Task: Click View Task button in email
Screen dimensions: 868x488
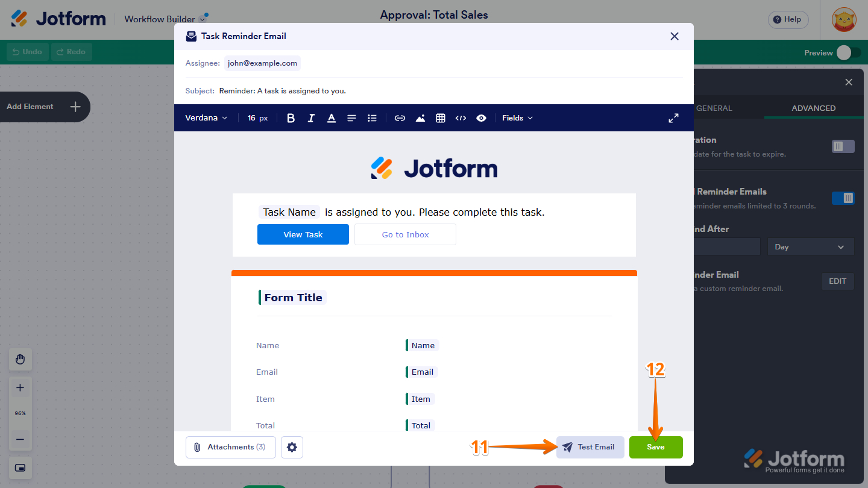Action: [303, 234]
